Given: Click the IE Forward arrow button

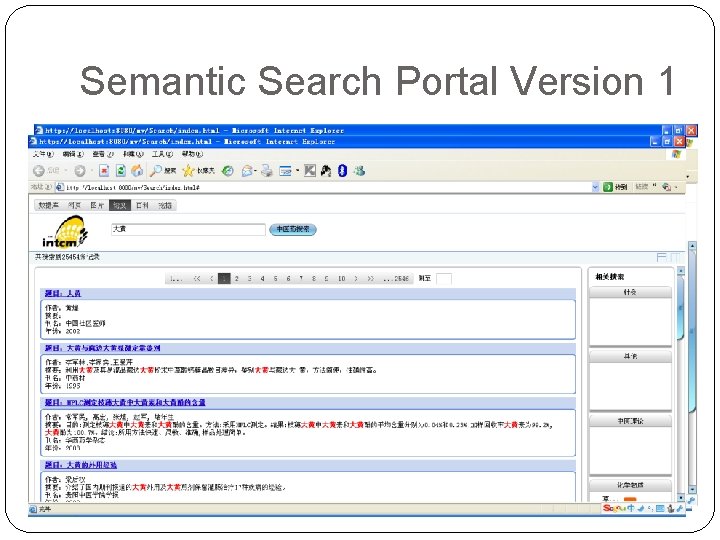Looking at the screenshot, I should [80, 171].
